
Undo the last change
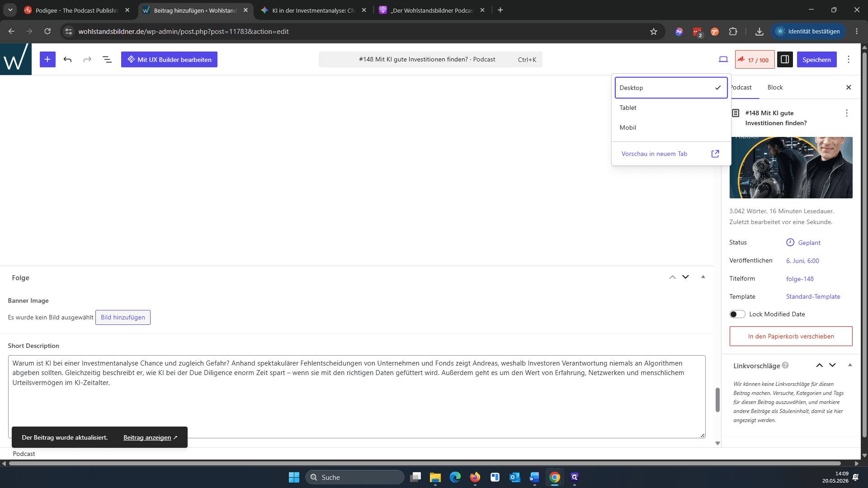coord(67,59)
